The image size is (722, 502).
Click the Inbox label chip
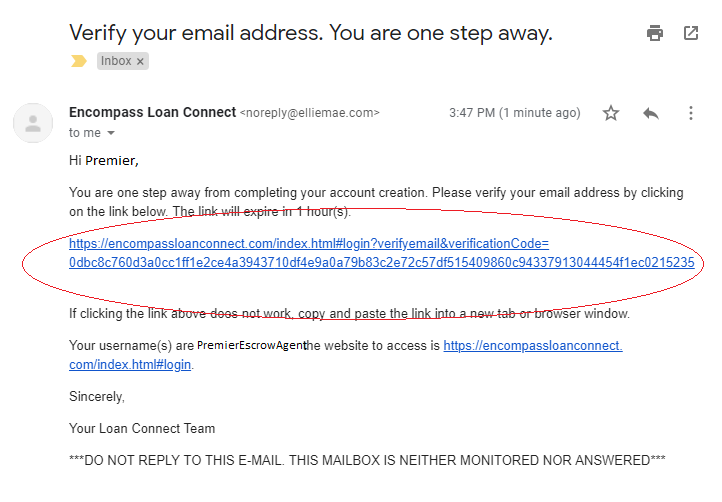(x=122, y=61)
